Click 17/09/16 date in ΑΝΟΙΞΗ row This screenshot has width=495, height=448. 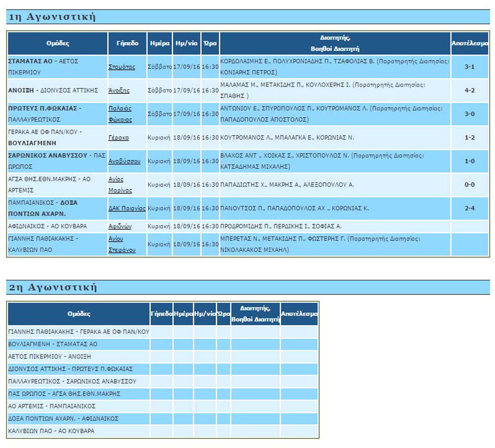point(186,90)
